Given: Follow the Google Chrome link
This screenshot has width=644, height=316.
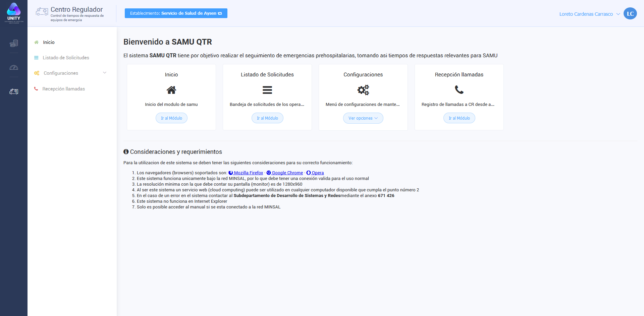Looking at the screenshot, I should 287,173.
